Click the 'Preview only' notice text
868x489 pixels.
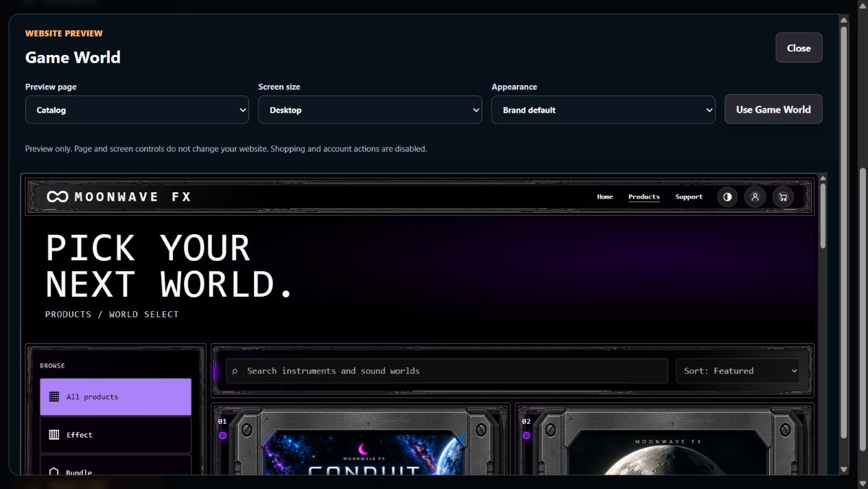(226, 148)
